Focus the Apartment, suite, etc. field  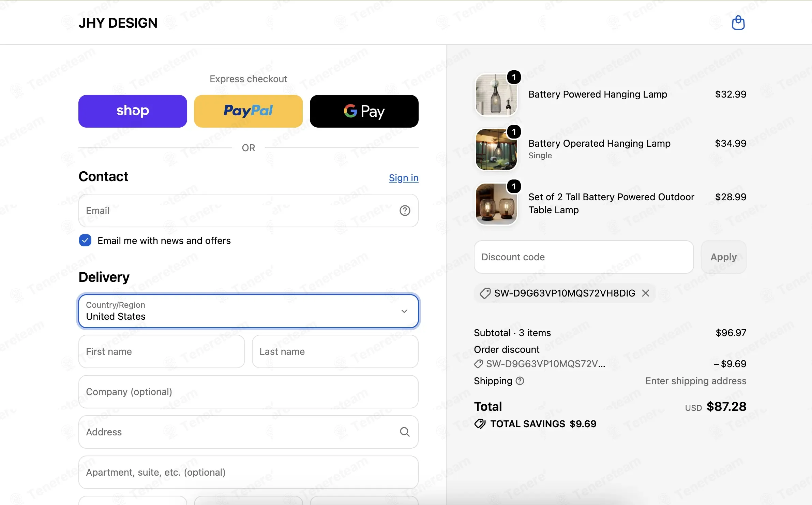click(x=249, y=472)
